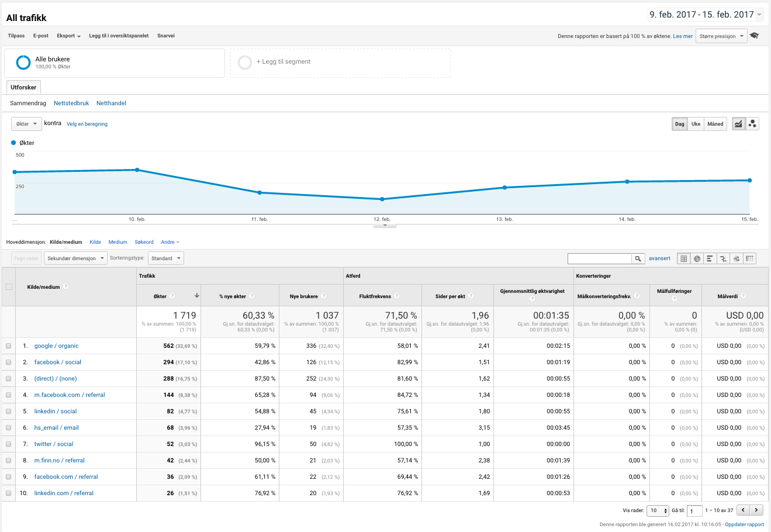Open the Sekundær dimensjon dropdown
The image size is (771, 532).
(x=75, y=258)
